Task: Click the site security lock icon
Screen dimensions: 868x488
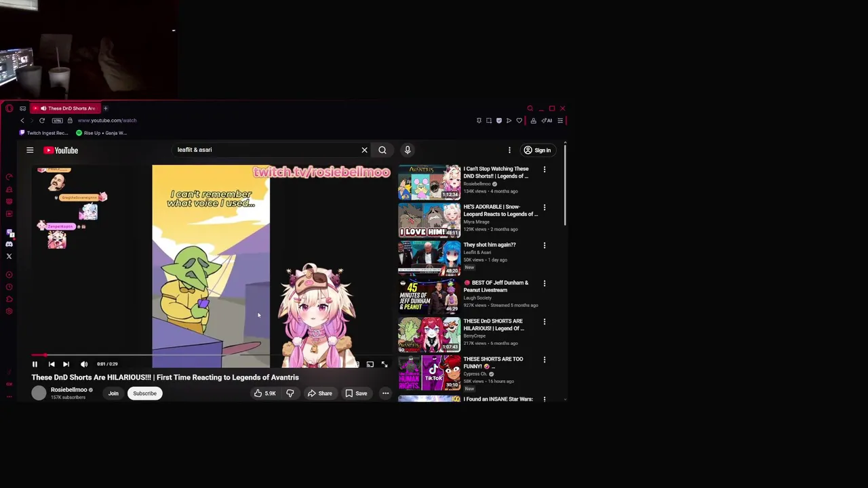Action: (70, 121)
